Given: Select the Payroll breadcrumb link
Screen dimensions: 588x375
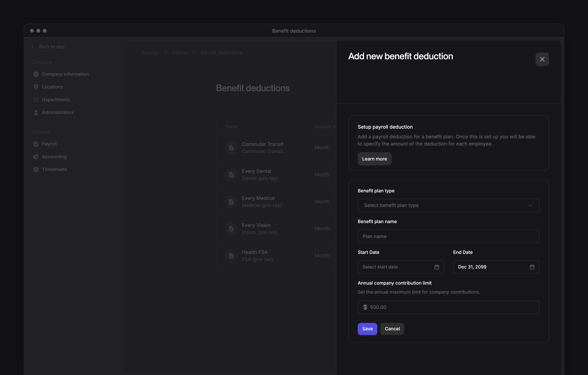Looking at the screenshot, I should (180, 53).
